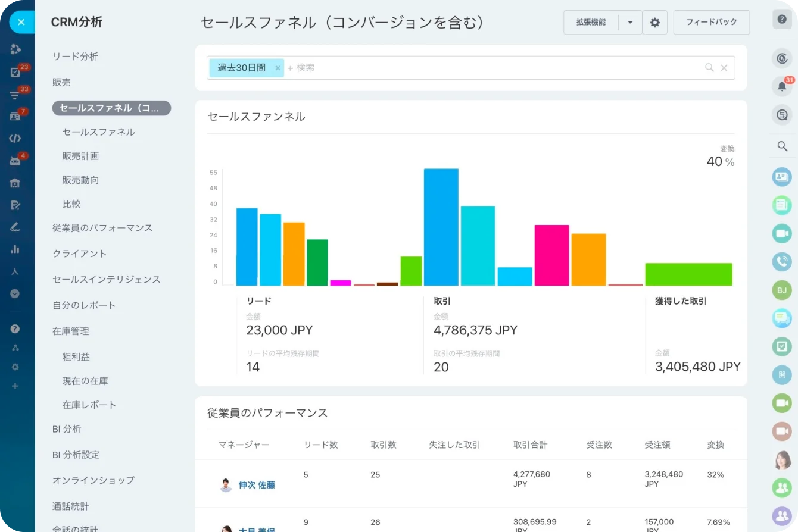Open the store building icon in left rail
This screenshot has width=798, height=532.
pos(15,183)
